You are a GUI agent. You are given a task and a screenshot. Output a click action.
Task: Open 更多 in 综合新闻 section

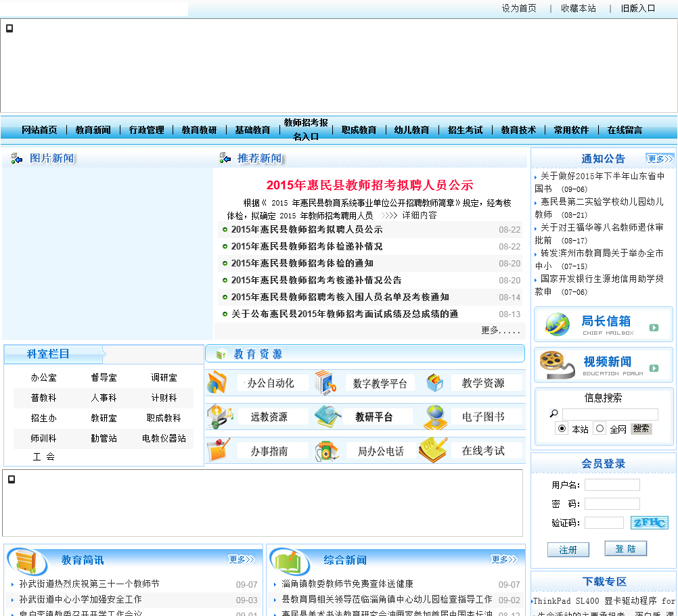tap(503, 559)
